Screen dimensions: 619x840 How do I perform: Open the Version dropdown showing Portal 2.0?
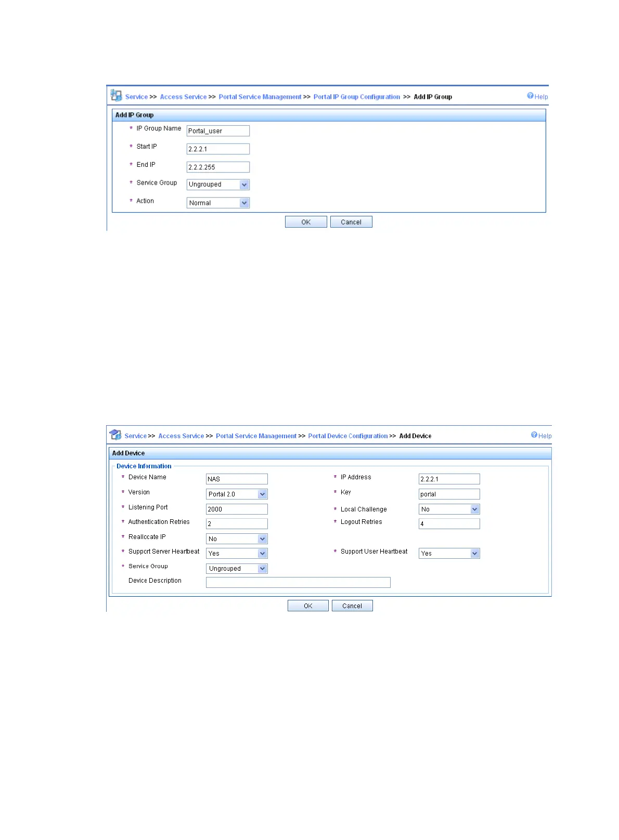click(237, 494)
